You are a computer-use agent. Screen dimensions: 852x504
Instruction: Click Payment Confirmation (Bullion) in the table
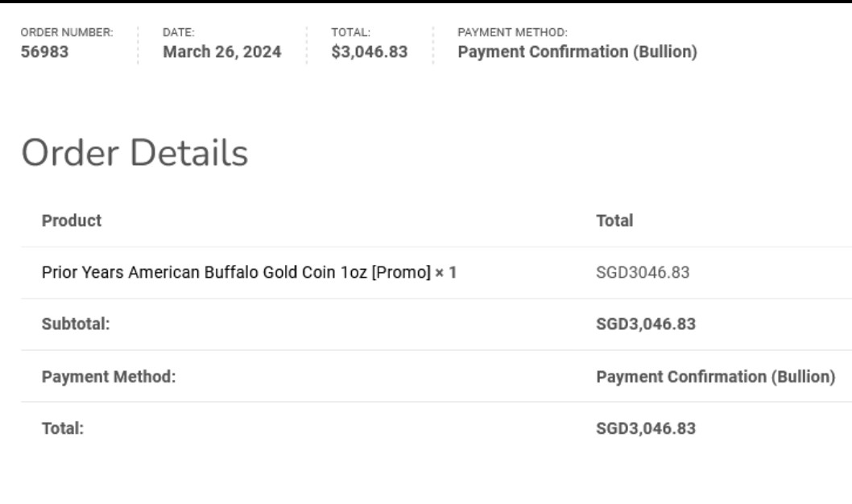coord(715,377)
